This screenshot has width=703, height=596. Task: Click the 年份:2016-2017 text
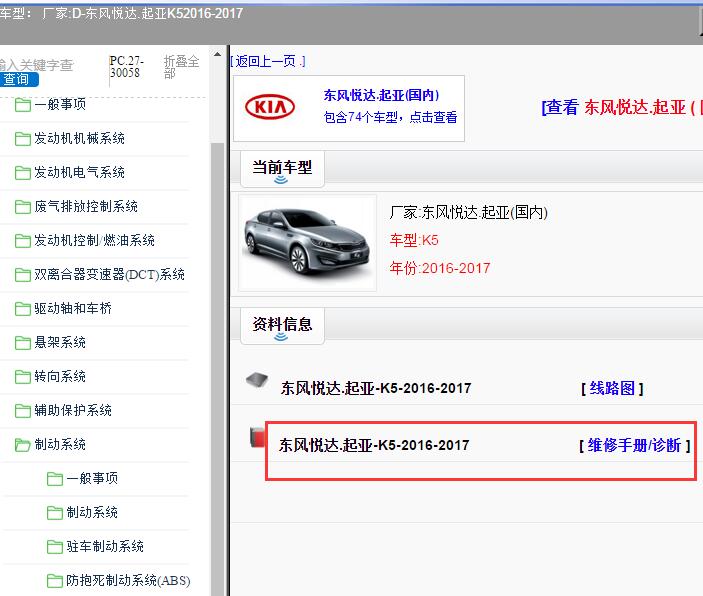coord(440,268)
